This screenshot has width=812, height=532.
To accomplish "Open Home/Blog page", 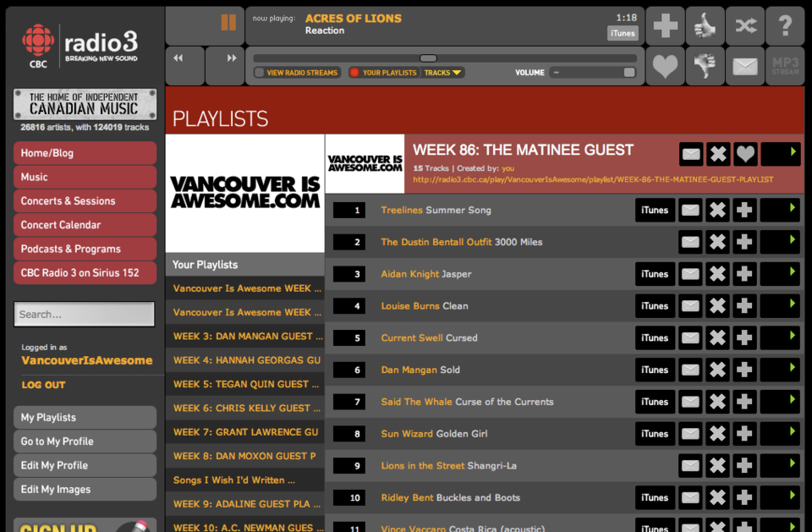I will (85, 153).
